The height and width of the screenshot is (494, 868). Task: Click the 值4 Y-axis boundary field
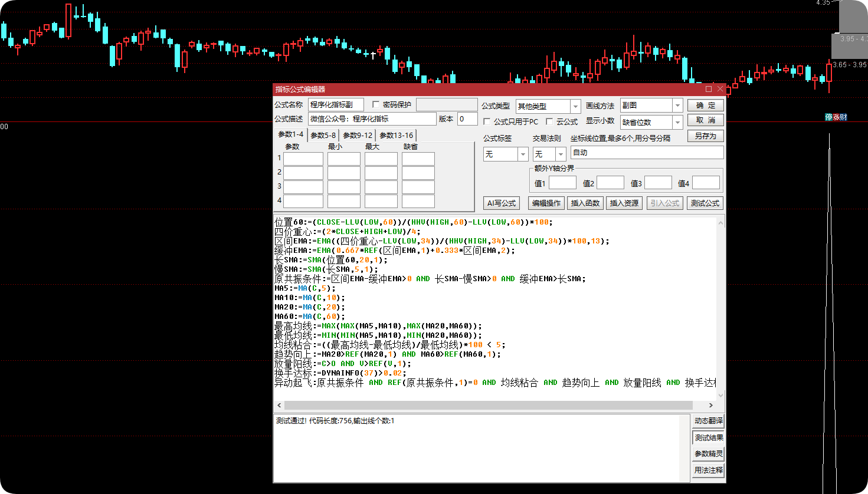[x=706, y=183]
